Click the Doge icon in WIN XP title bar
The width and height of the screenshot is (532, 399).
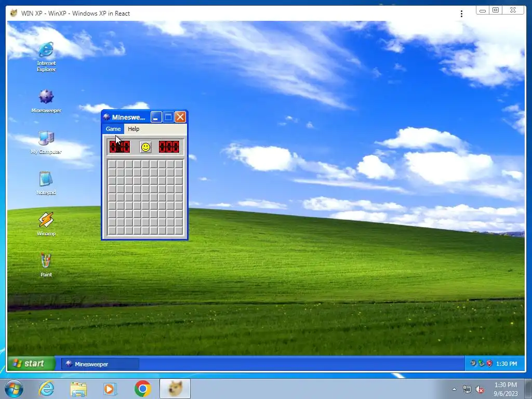point(14,13)
